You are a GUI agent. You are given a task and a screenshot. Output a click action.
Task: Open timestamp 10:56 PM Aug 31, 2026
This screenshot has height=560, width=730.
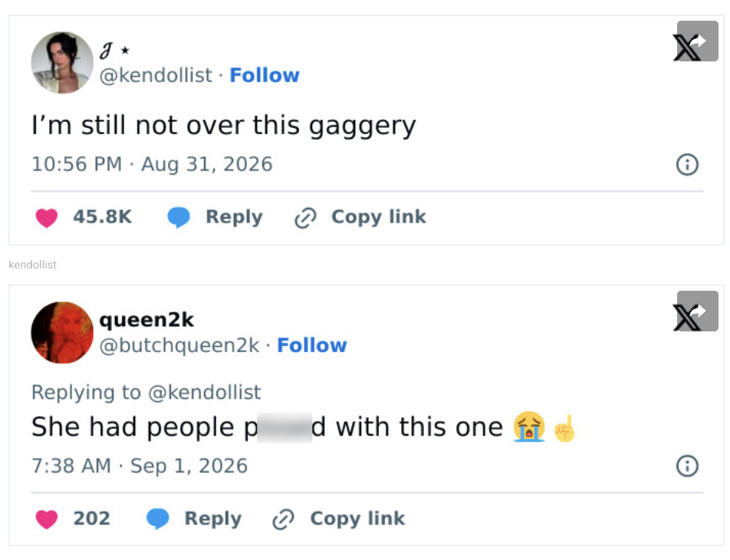point(152,164)
